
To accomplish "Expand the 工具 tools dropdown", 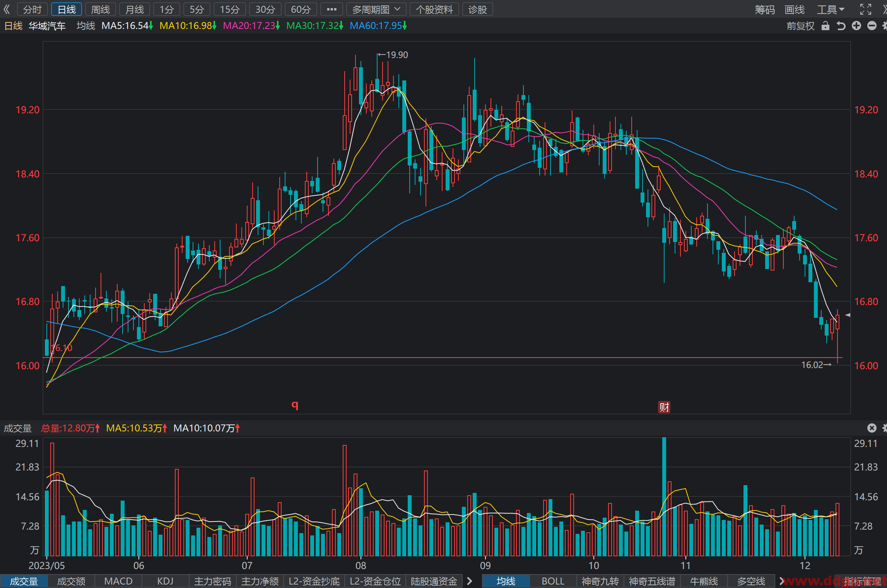I will (x=830, y=9).
